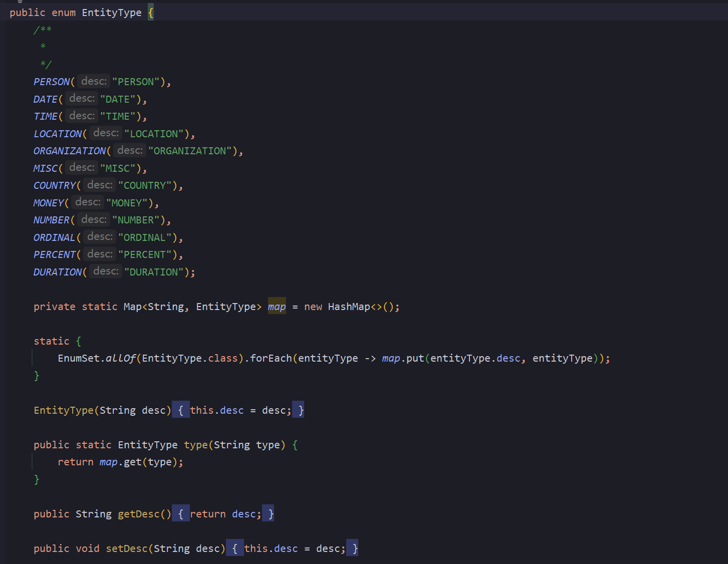Place cursor in the "ORDINAL" string literal
Screen dimensions: 728x564
145,237
